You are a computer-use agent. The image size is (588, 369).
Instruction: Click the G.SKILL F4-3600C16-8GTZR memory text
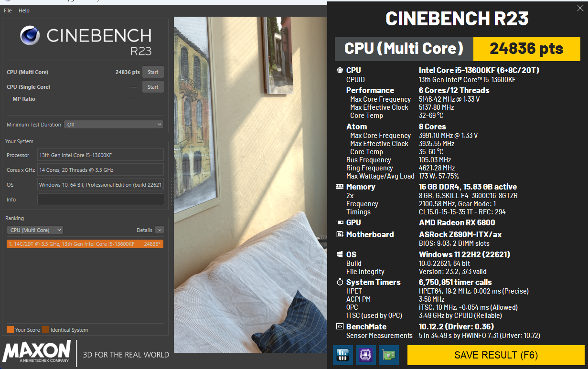pos(468,196)
